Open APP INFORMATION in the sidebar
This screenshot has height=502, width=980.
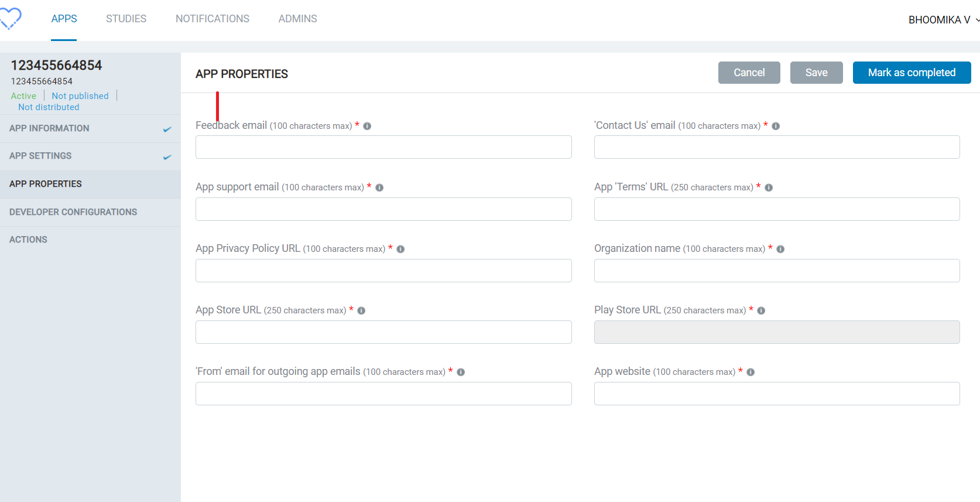(x=90, y=128)
